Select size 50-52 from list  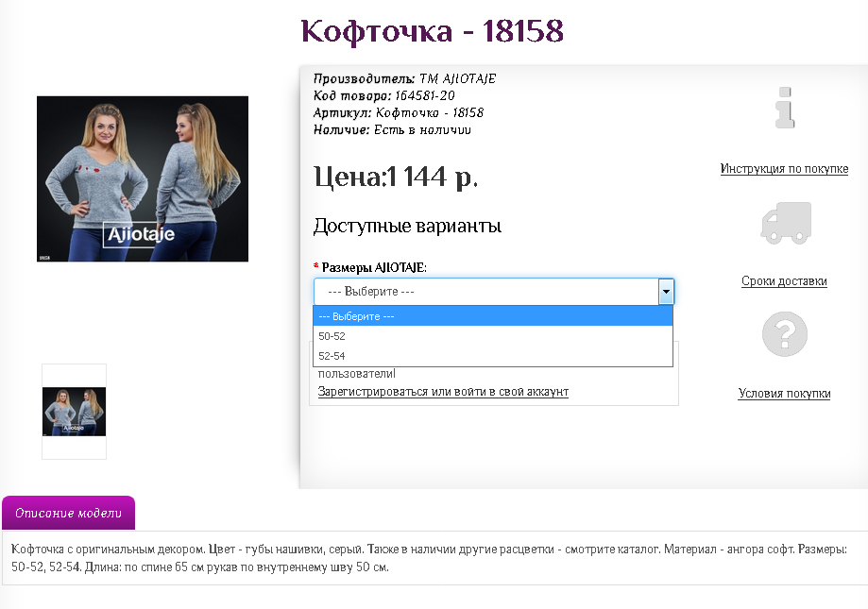(493, 336)
